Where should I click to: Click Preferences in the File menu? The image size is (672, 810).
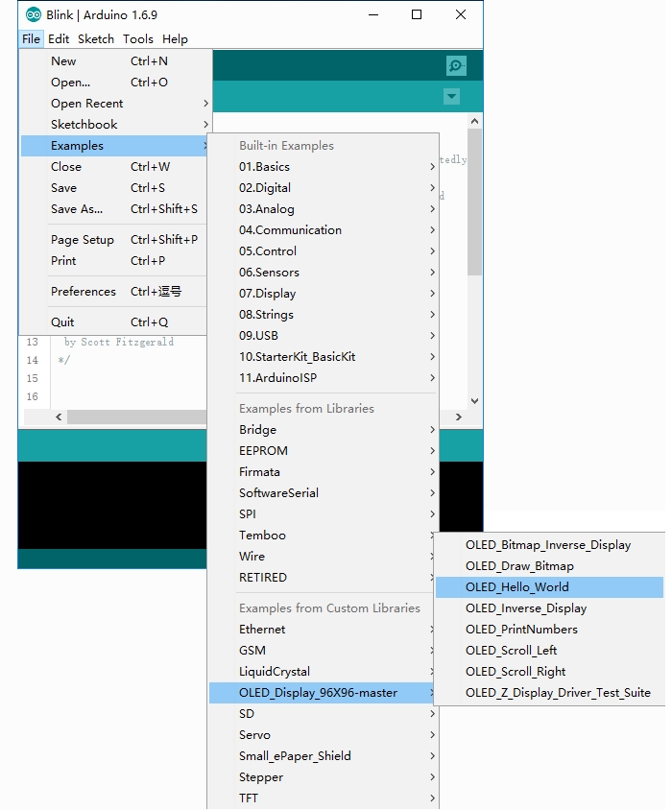click(84, 292)
